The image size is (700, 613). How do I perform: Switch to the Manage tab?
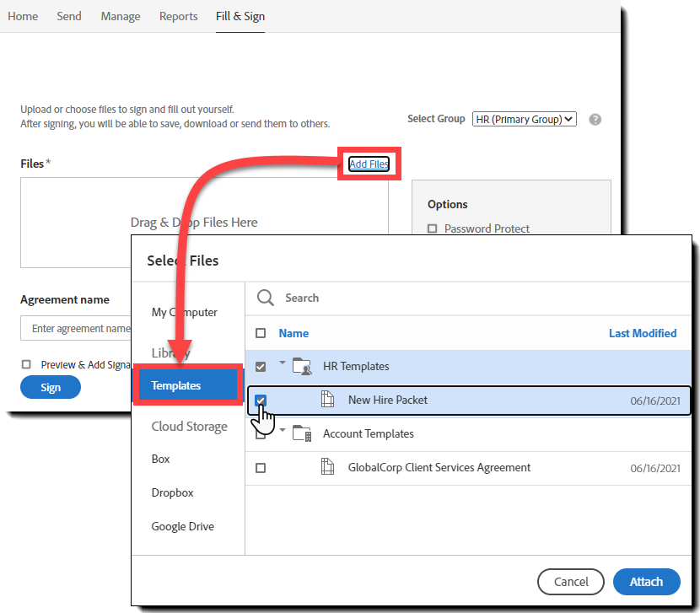click(x=121, y=17)
